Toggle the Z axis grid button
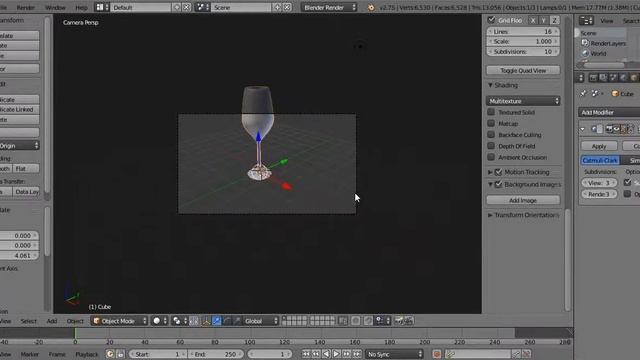Image resolution: width=640 pixels, height=360 pixels. (x=554, y=20)
